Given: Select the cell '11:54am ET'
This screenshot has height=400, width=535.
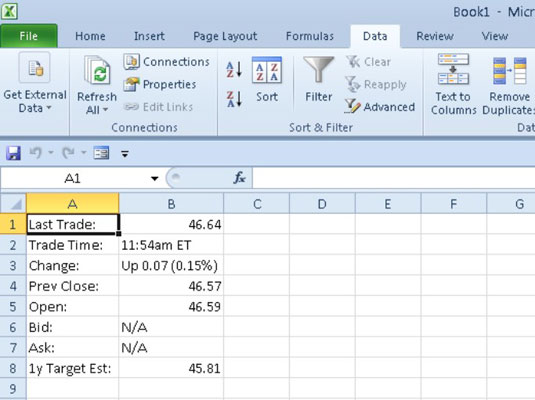Looking at the screenshot, I should pyautogui.click(x=171, y=245).
